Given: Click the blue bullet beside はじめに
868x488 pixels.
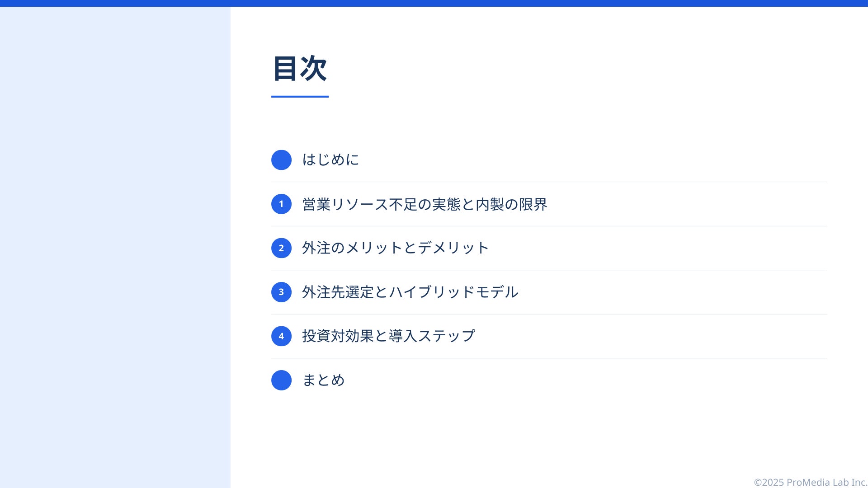Looking at the screenshot, I should coord(281,160).
